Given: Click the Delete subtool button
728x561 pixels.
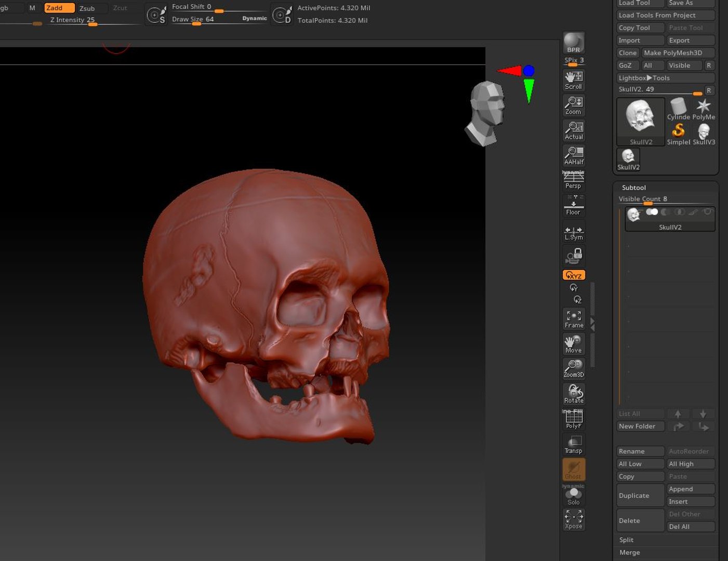Looking at the screenshot, I should pyautogui.click(x=640, y=520).
